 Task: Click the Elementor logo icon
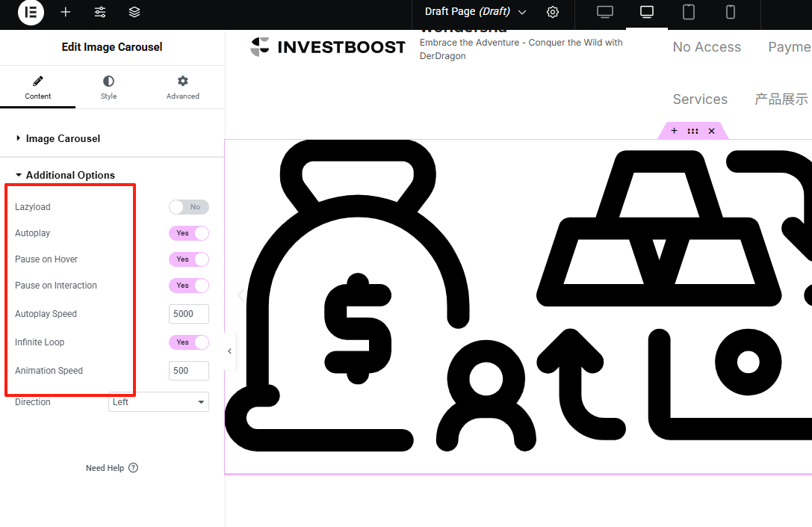click(31, 13)
